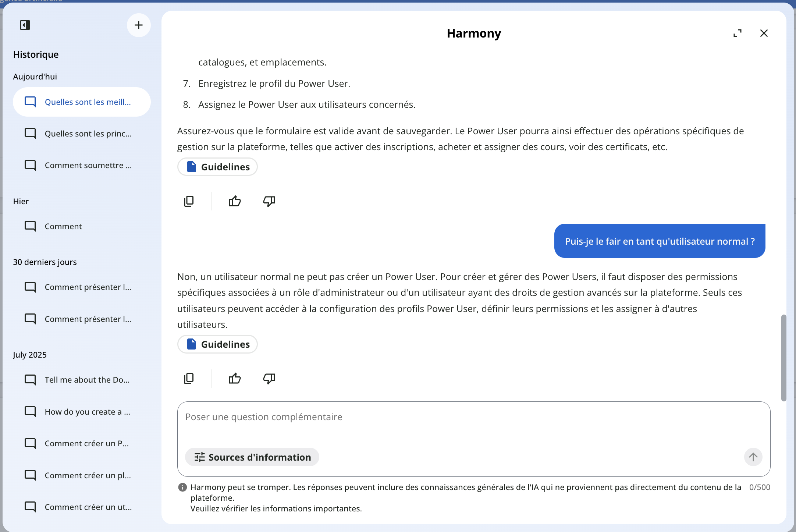796x532 pixels.
Task: Copy the first answer about Power User
Action: coord(189,201)
